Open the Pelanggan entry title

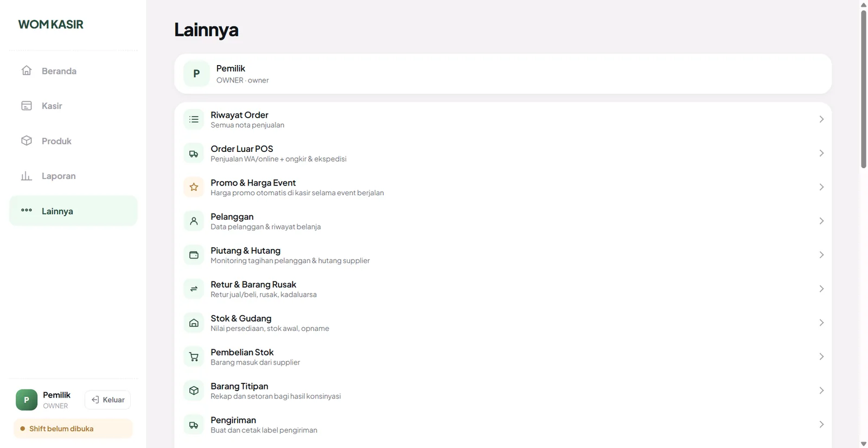coord(232,216)
